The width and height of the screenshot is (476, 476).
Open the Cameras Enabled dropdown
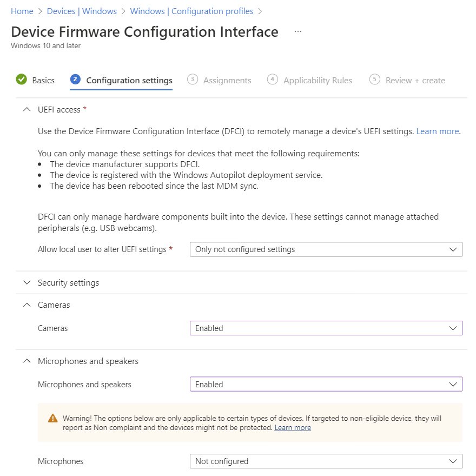326,328
